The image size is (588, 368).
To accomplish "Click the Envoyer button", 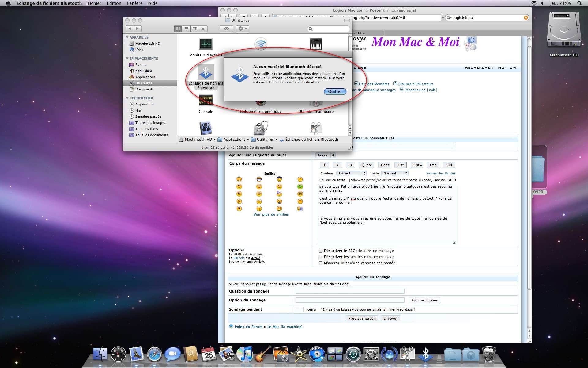I will tap(390, 318).
